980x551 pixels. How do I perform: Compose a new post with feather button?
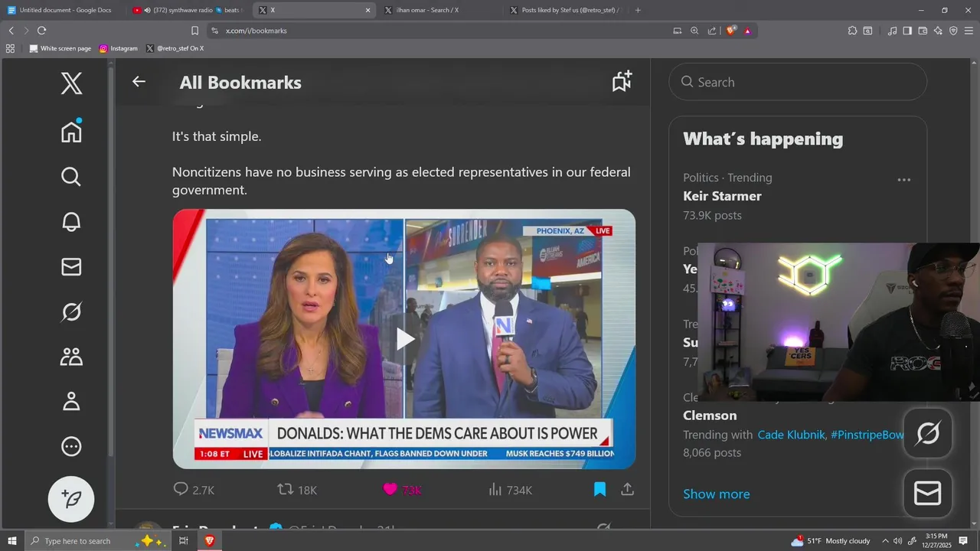coord(71,499)
